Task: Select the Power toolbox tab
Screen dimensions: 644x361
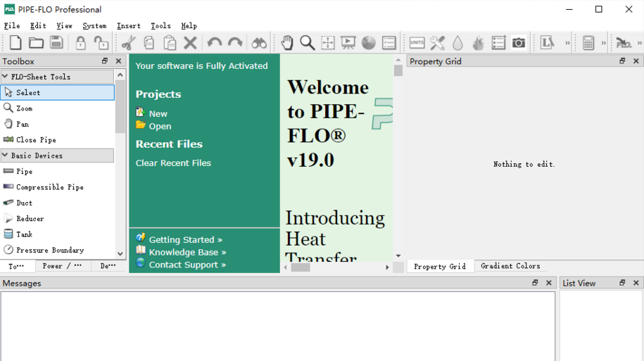Action: pyautogui.click(x=62, y=266)
